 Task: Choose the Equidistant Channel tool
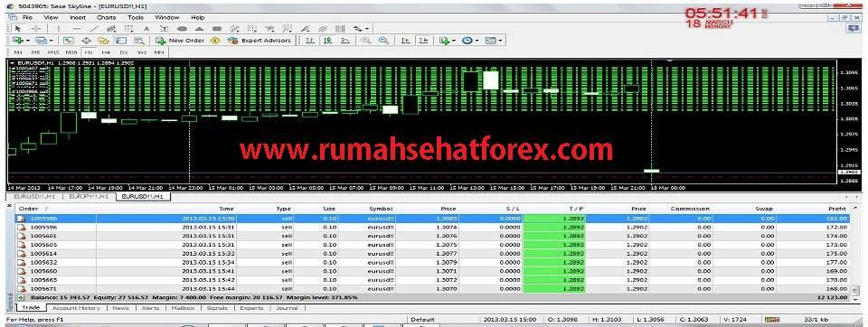point(110,28)
